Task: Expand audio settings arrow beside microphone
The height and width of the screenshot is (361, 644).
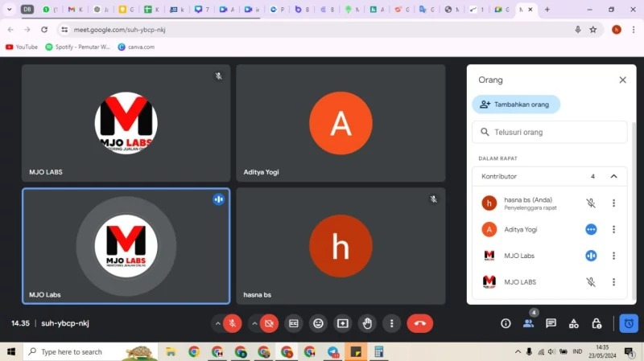Action: click(217, 323)
